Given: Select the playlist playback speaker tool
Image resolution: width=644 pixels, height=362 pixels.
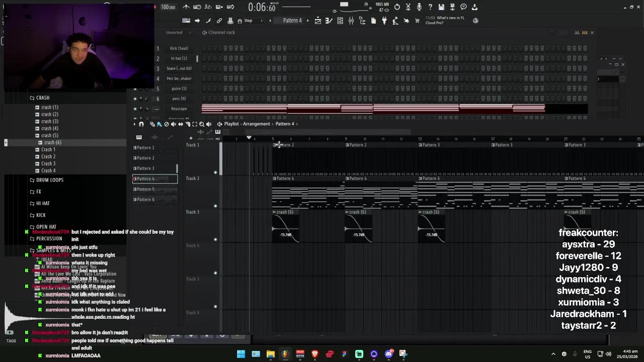Looking at the screenshot, I should (x=209, y=124).
